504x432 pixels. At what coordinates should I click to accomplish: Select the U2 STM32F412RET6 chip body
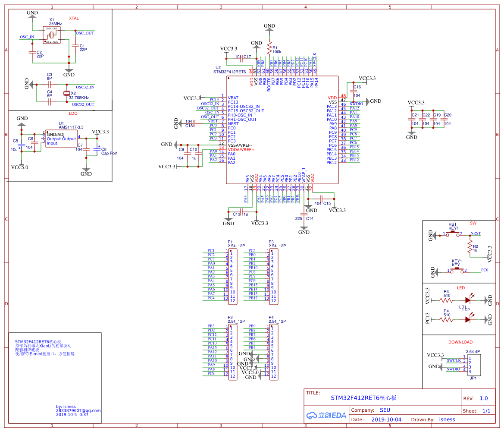pos(282,130)
